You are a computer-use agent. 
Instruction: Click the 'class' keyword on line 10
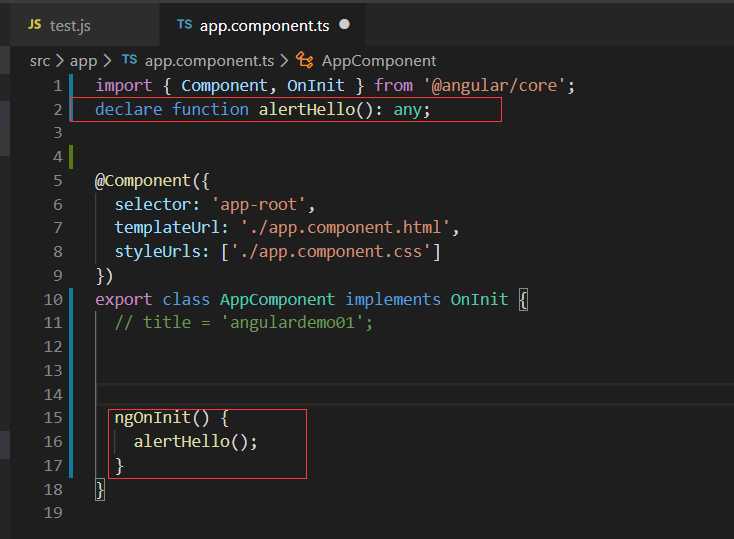[186, 300]
